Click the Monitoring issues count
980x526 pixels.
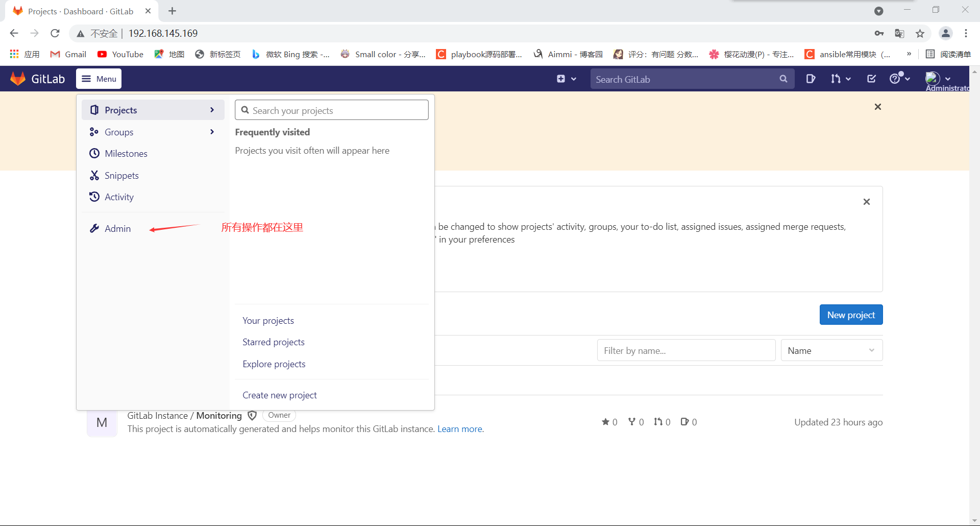point(689,422)
